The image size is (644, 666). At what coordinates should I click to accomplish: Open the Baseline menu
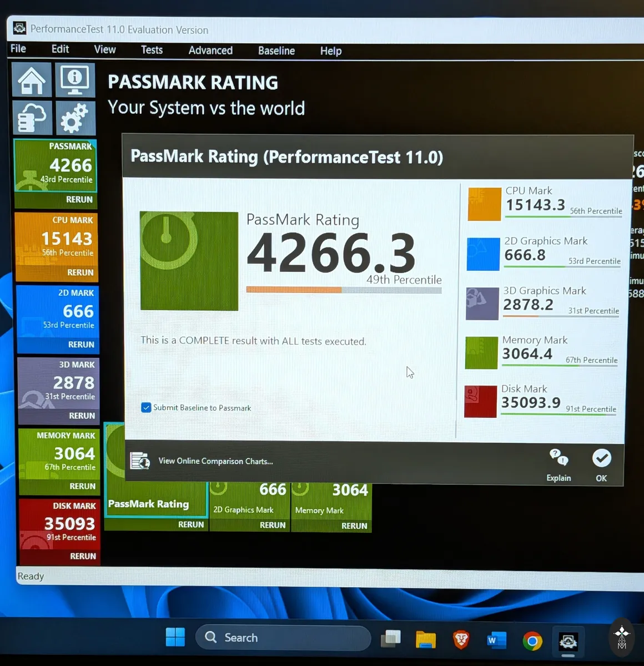(x=276, y=51)
